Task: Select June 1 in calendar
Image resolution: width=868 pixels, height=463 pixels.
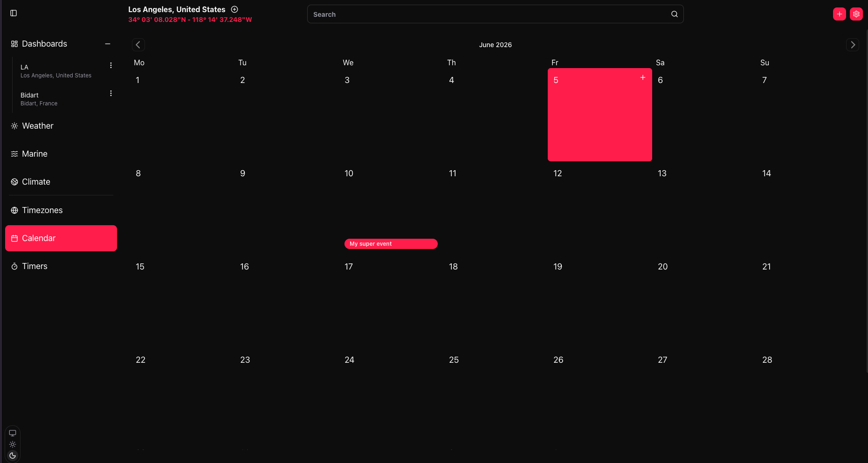Action: pyautogui.click(x=182, y=115)
